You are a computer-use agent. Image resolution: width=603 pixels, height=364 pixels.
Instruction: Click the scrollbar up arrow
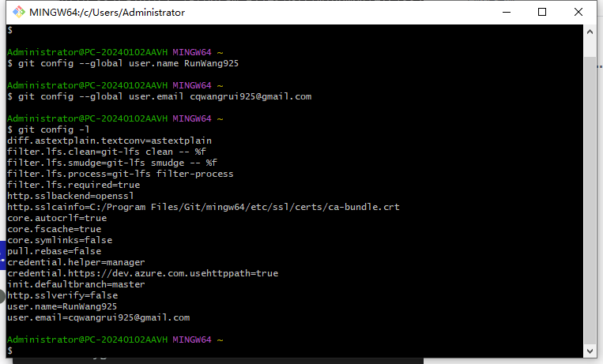click(590, 31)
